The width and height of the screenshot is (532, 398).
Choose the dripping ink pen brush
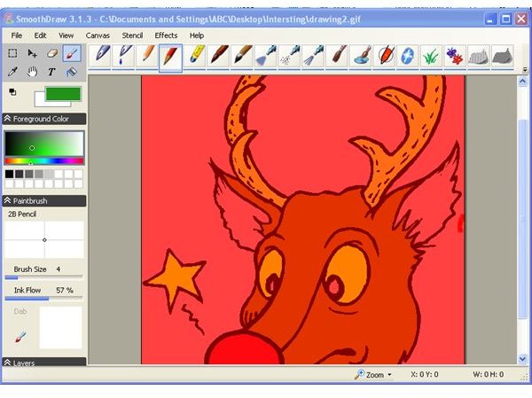click(123, 56)
